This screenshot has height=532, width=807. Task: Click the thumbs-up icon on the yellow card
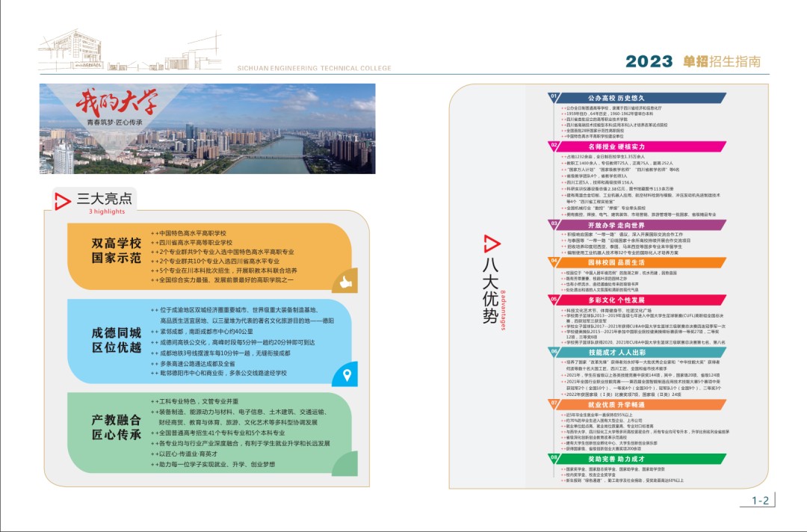tap(346, 282)
